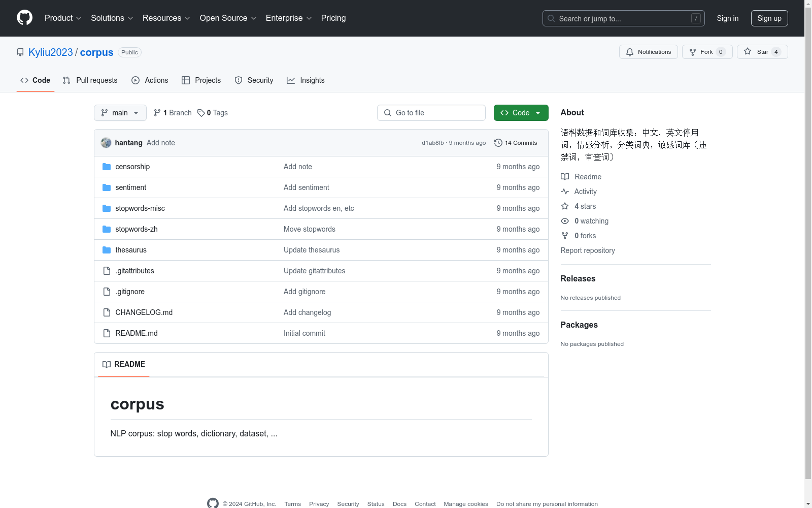The image size is (812, 508).
Task: Click the sentiment folder icon
Action: [107, 187]
